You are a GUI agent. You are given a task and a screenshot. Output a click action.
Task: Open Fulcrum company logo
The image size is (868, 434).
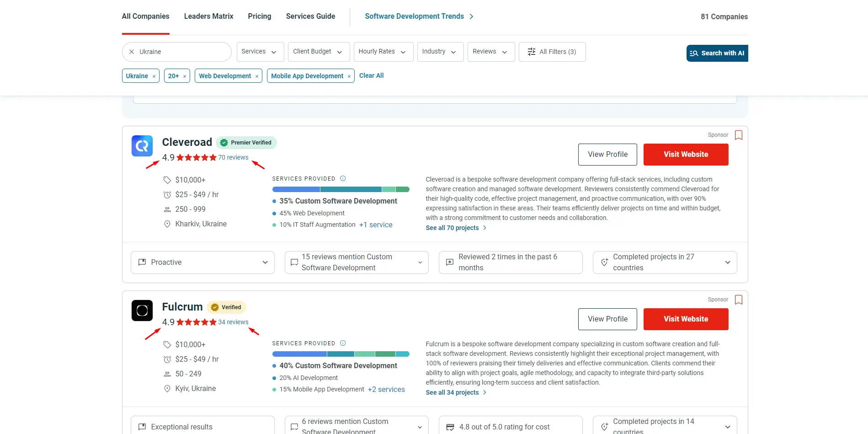pyautogui.click(x=142, y=311)
